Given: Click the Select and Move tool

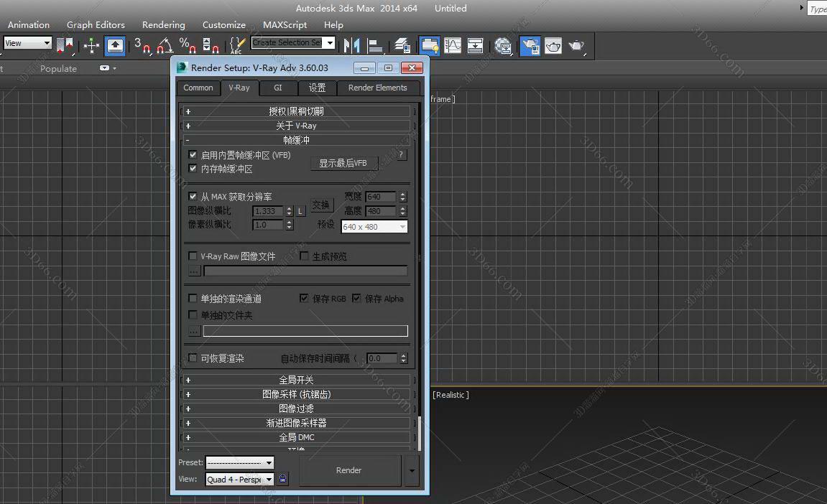Looking at the screenshot, I should (x=92, y=45).
